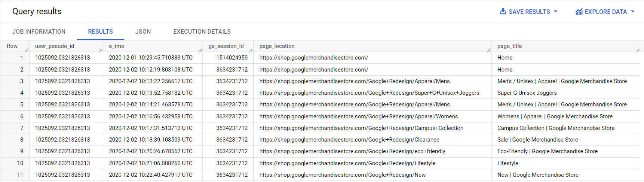Select the Lifestyle page title cell

pyautogui.click(x=508, y=163)
